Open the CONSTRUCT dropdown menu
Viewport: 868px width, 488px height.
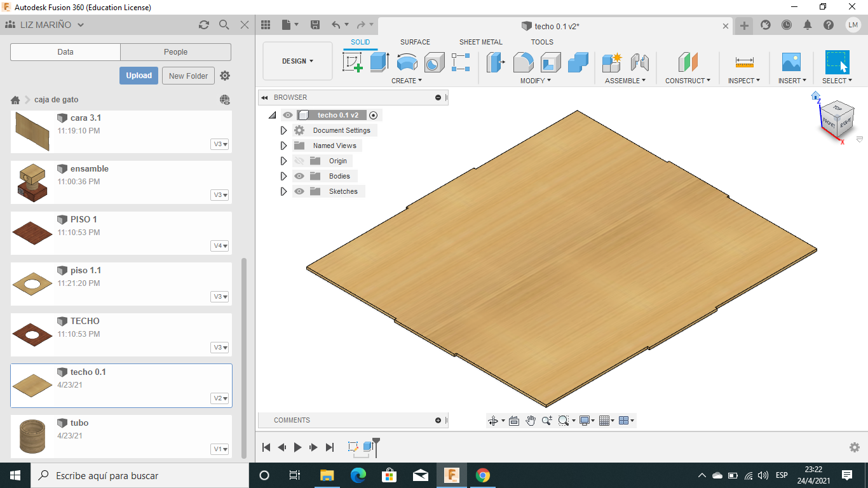click(x=688, y=81)
